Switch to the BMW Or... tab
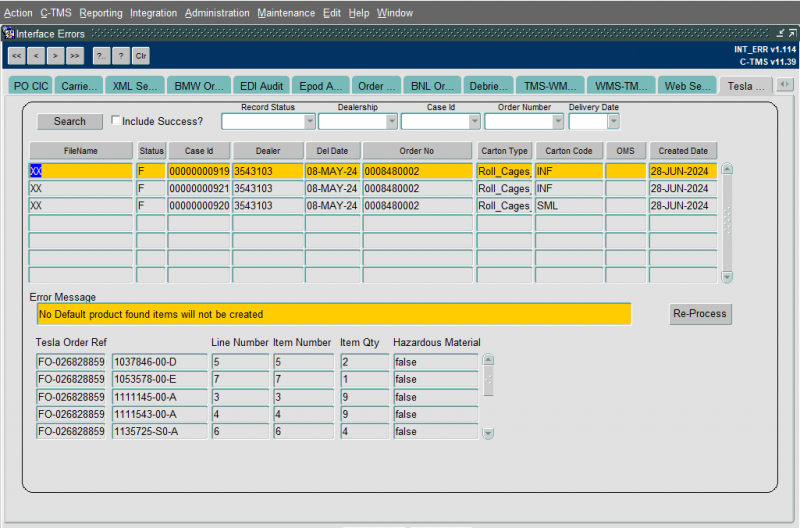 [x=198, y=86]
